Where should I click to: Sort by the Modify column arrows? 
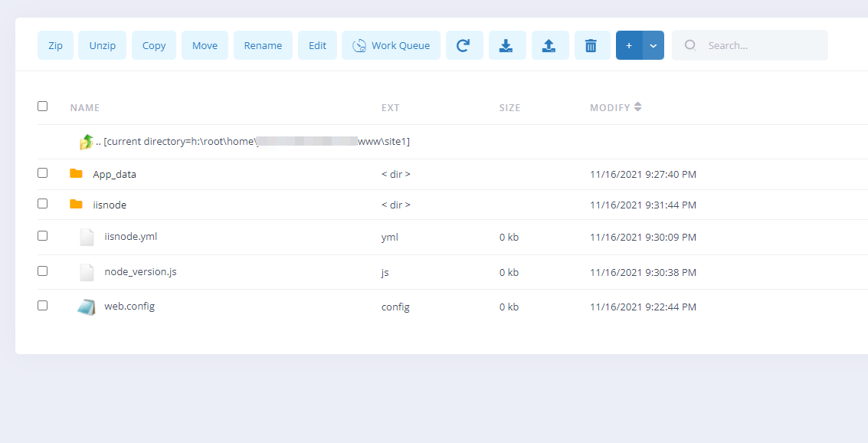(638, 107)
